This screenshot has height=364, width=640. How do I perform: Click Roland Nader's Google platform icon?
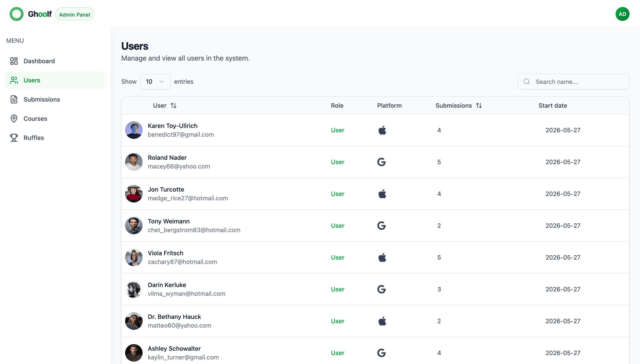coord(381,162)
